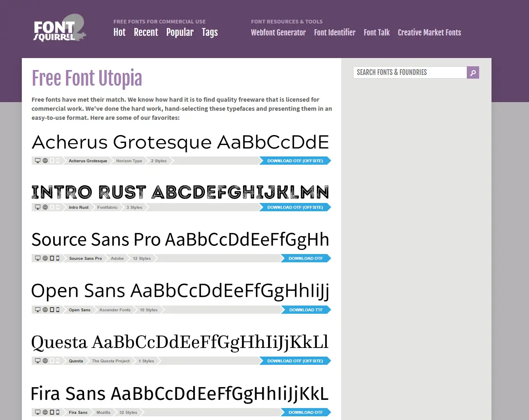Download Fira Sans OTF

pos(306,412)
